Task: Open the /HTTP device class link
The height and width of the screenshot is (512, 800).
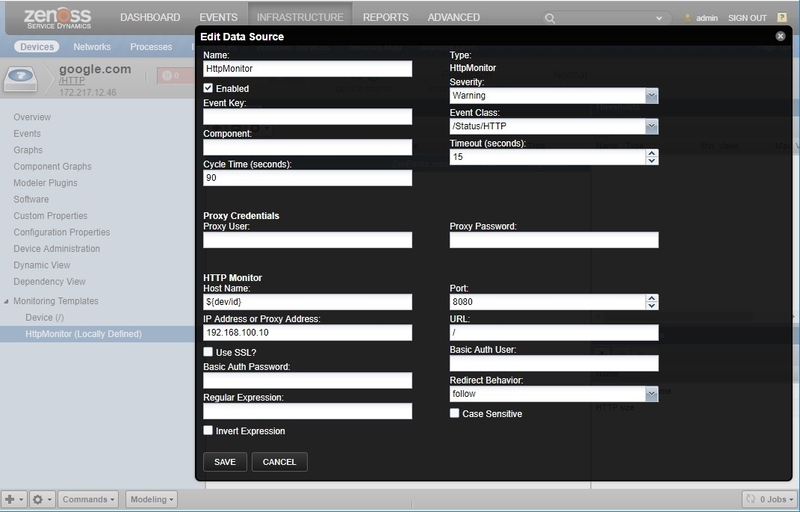Action: coord(72,81)
